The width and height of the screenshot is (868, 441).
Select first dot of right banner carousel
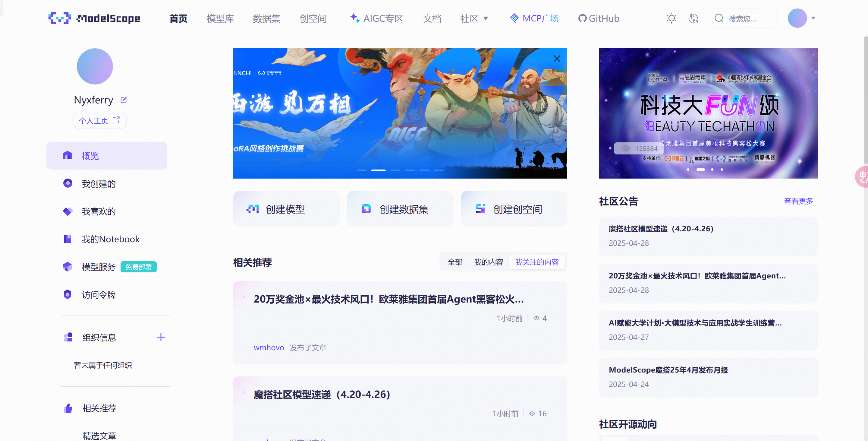pyautogui.click(x=688, y=170)
